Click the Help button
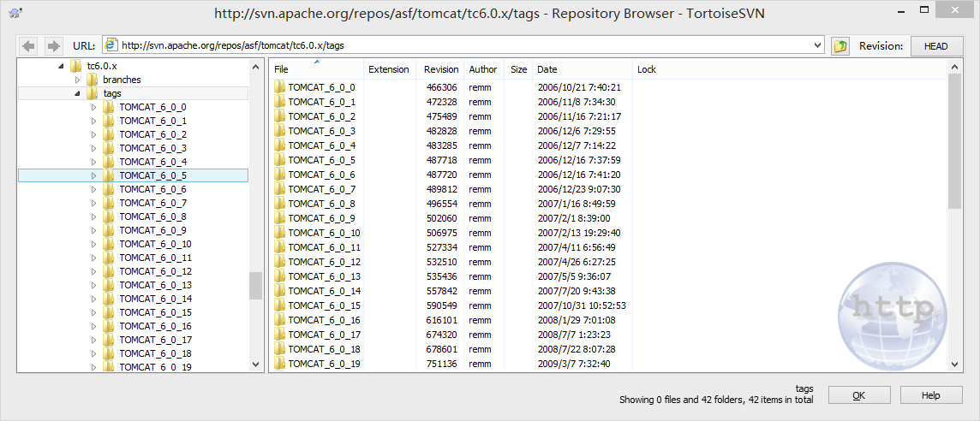 point(930,395)
